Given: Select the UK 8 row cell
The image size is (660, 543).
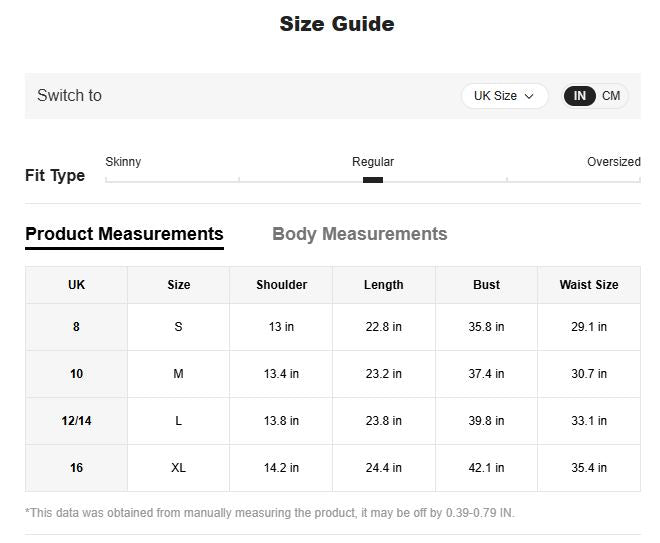Looking at the screenshot, I should 76,327.
